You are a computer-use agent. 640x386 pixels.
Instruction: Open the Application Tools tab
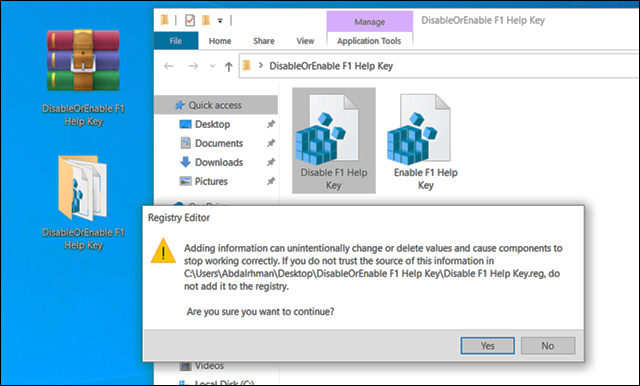pos(369,41)
